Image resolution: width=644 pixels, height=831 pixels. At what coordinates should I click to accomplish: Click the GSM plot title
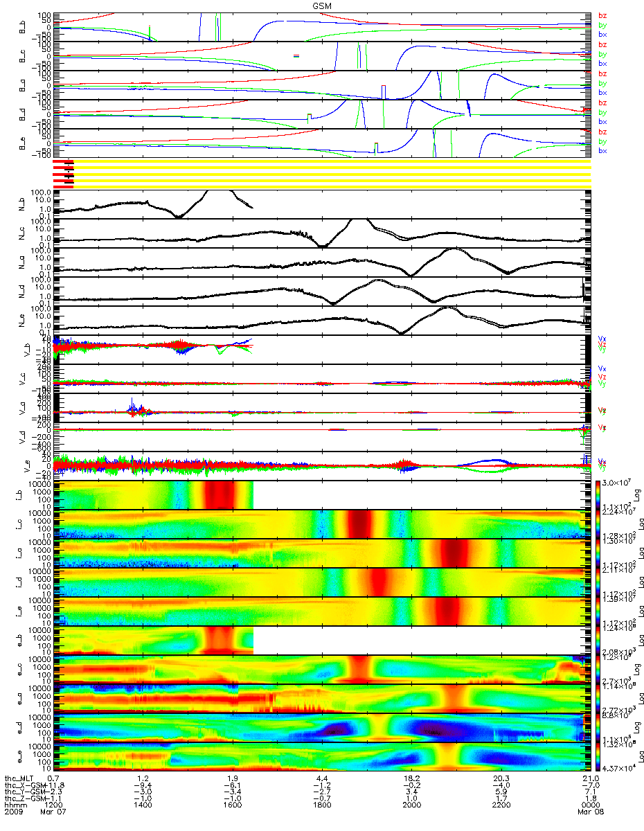point(322,6)
